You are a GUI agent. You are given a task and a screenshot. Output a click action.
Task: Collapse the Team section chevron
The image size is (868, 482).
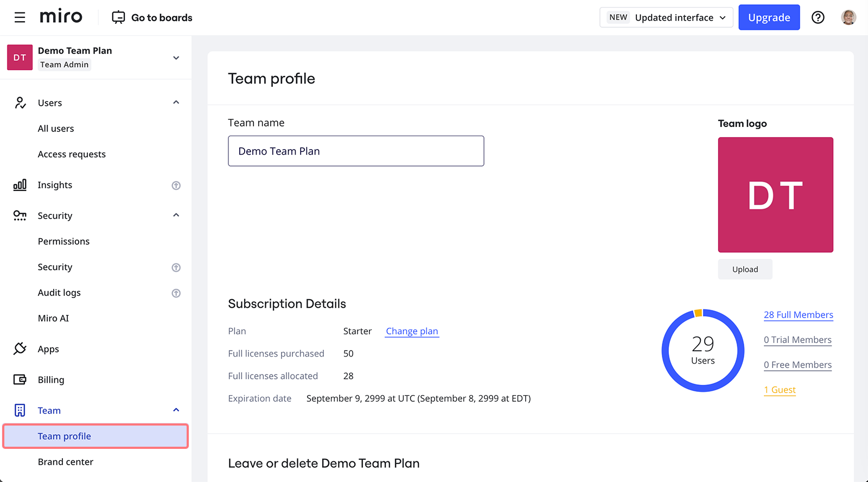point(176,410)
